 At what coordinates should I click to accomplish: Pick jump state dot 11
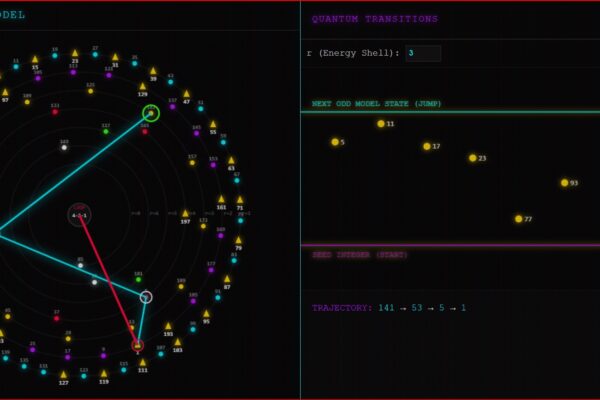tap(381, 124)
